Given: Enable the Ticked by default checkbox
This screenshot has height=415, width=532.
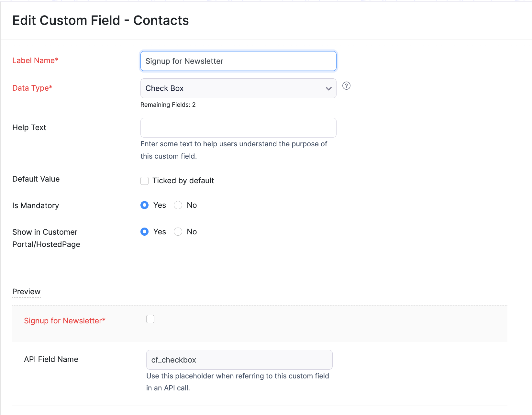Looking at the screenshot, I should click(144, 181).
